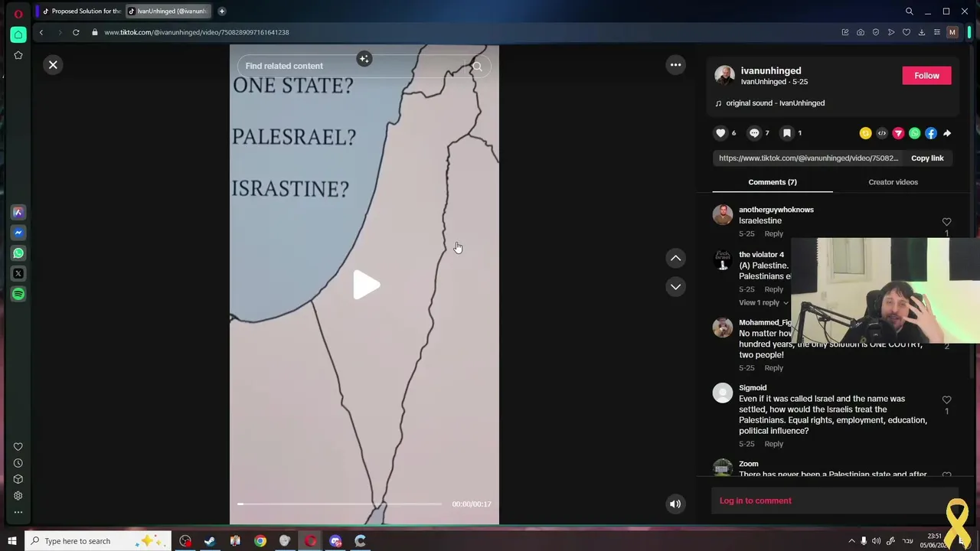
Task: Reply to the violator 4's comment
Action: pos(773,289)
